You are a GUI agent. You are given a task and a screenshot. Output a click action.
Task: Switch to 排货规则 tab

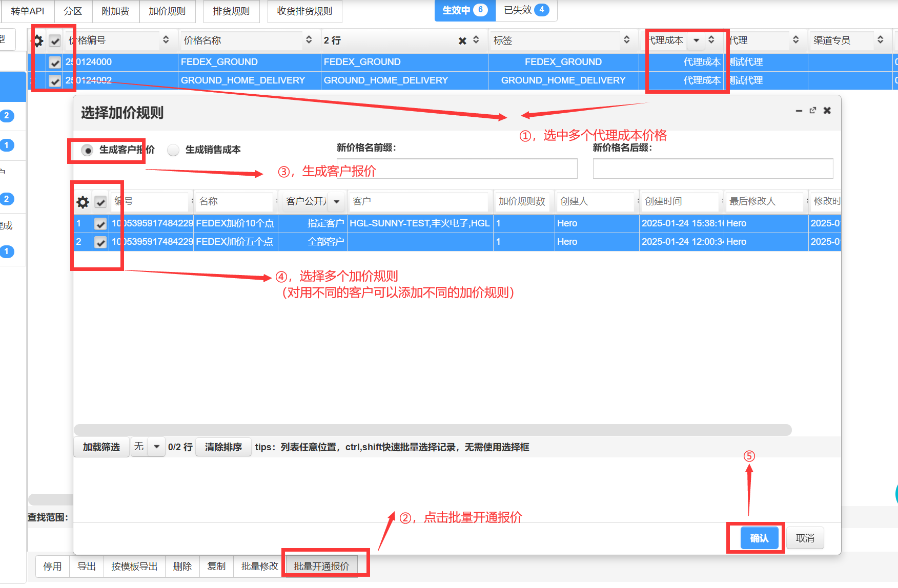pyautogui.click(x=231, y=11)
